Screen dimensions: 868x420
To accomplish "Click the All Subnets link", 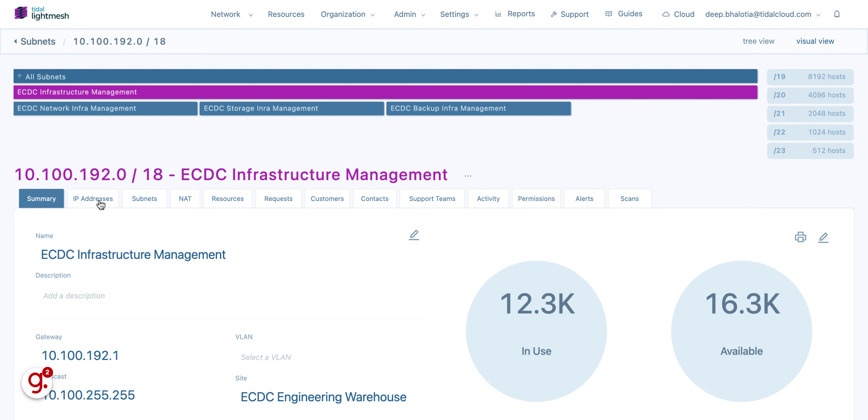I will [46, 76].
